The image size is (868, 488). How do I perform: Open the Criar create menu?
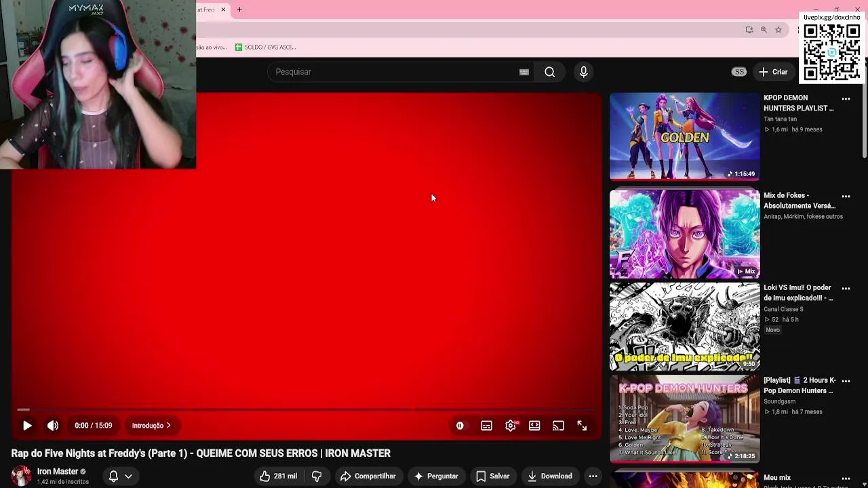[773, 72]
